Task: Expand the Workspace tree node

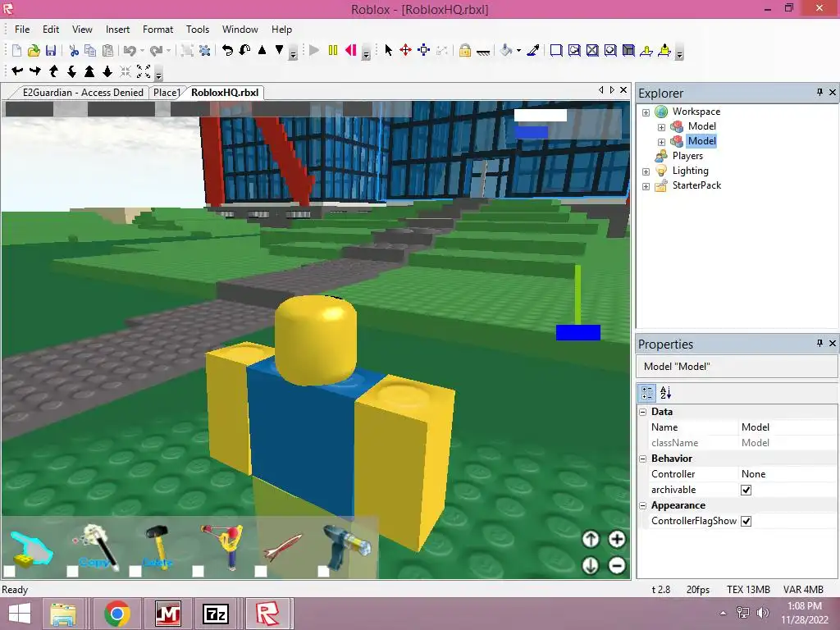Action: click(x=646, y=112)
